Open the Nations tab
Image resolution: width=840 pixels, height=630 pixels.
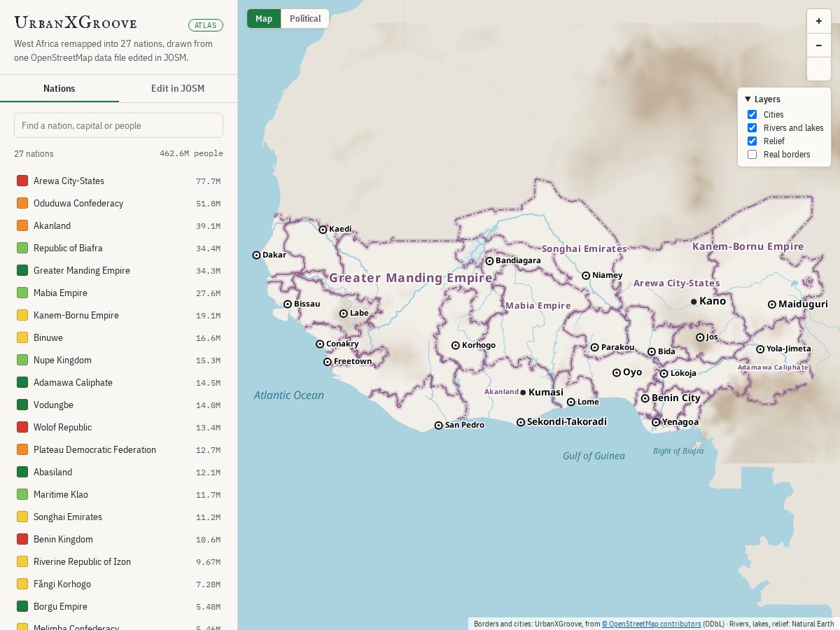pyautogui.click(x=59, y=88)
